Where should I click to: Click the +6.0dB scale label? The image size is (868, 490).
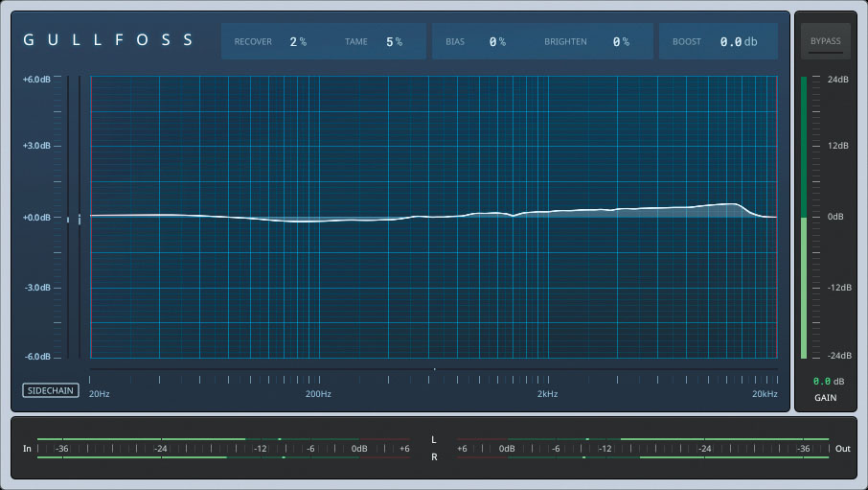pos(36,80)
